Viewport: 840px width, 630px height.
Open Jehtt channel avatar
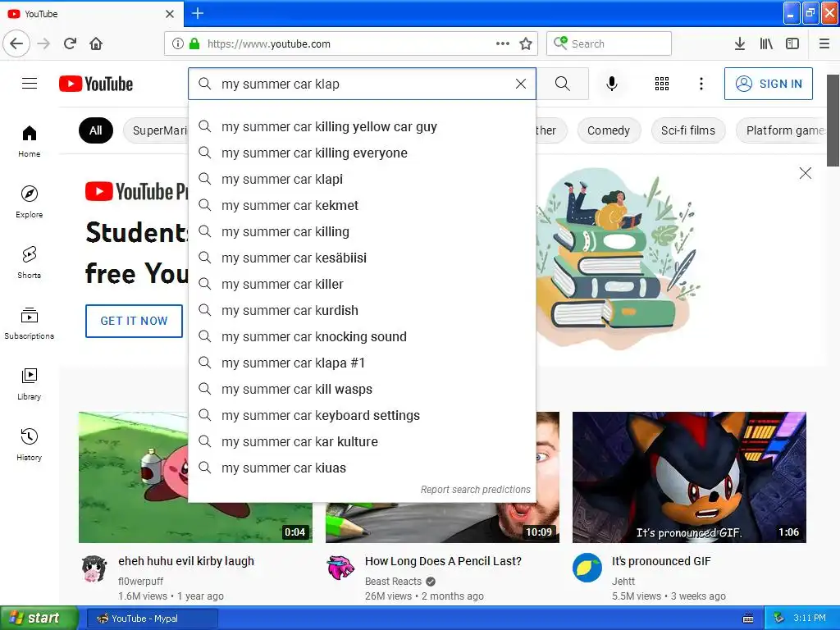587,568
